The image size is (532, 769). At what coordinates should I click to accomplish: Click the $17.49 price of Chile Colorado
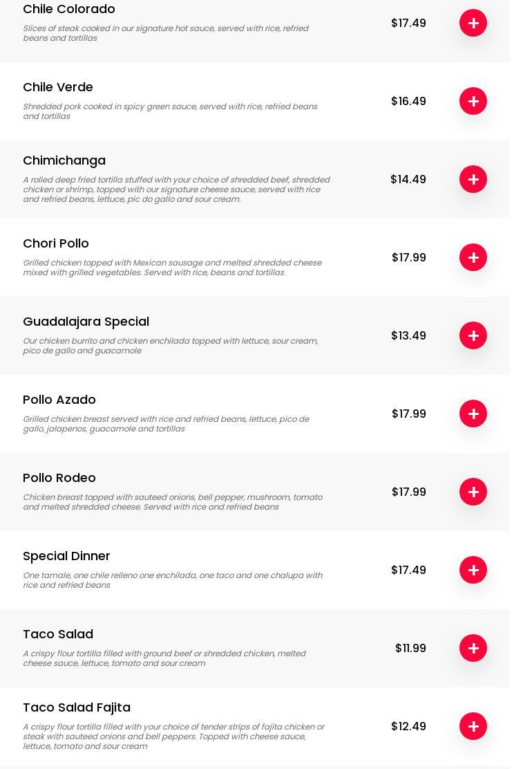click(x=408, y=23)
